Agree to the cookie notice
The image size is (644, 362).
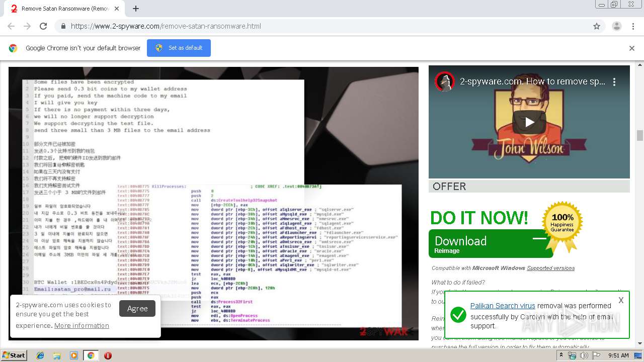(x=137, y=309)
